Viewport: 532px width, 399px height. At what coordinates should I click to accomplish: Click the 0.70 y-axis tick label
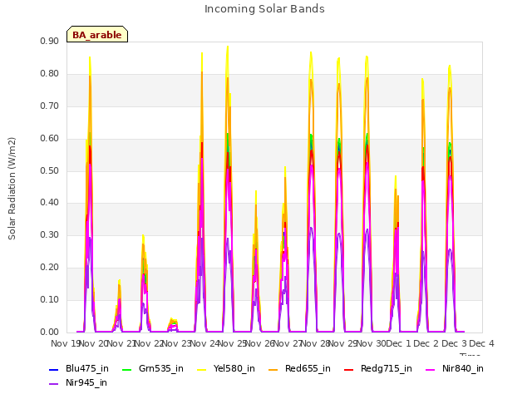pyautogui.click(x=50, y=106)
